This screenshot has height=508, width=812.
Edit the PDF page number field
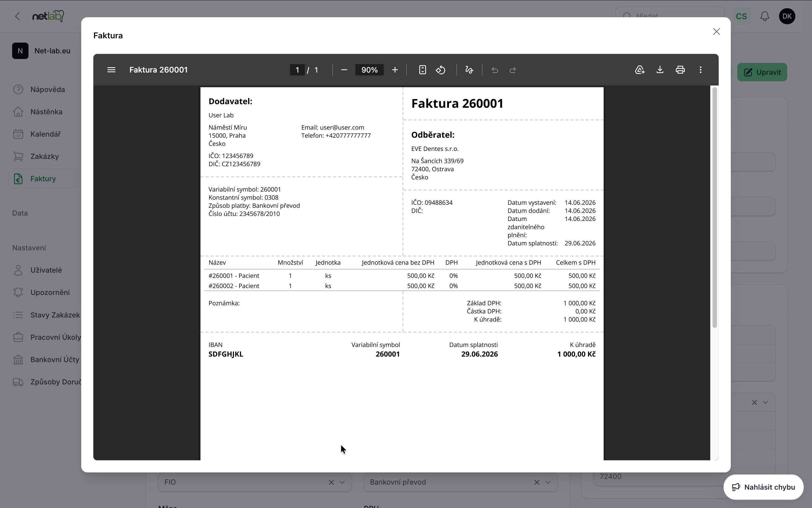click(297, 70)
